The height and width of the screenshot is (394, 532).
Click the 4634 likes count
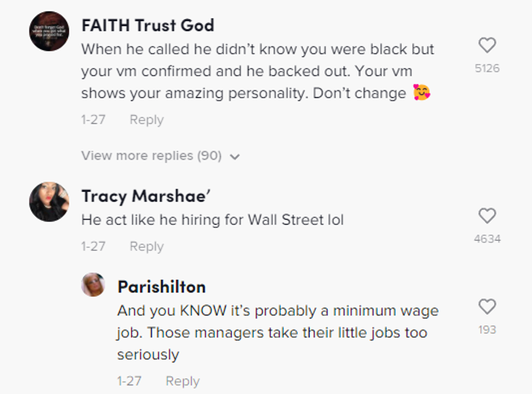(x=487, y=239)
